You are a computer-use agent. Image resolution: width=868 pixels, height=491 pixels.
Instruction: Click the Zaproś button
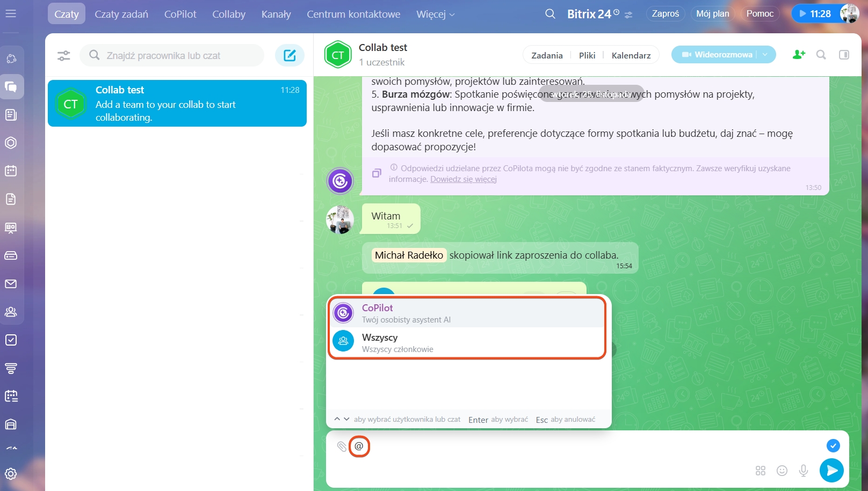tap(665, 14)
